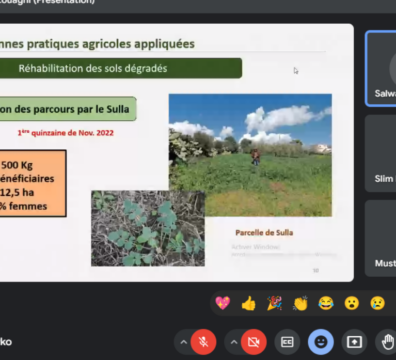
Task: Click the Réhabilitation des sols dégradés banner
Action: pyautogui.click(x=121, y=68)
